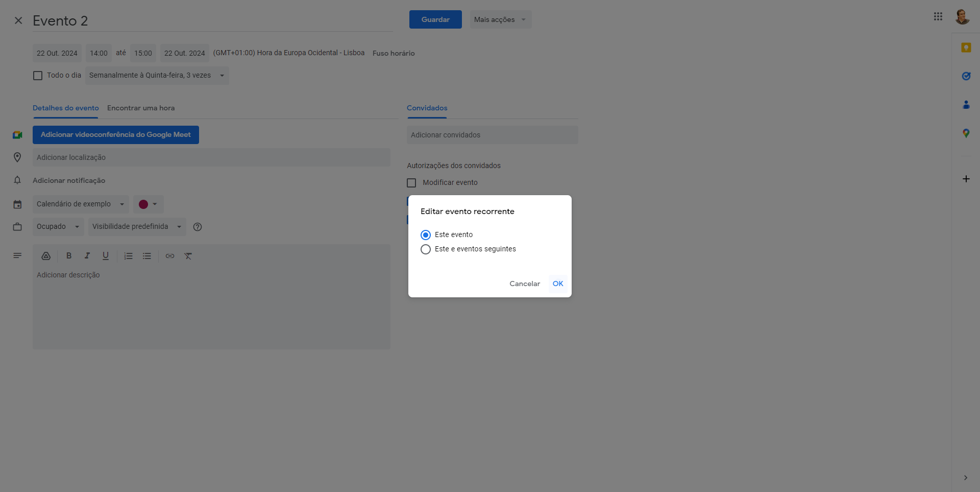Open the visibility help question mark icon
Screen dimensions: 980x492
198,227
